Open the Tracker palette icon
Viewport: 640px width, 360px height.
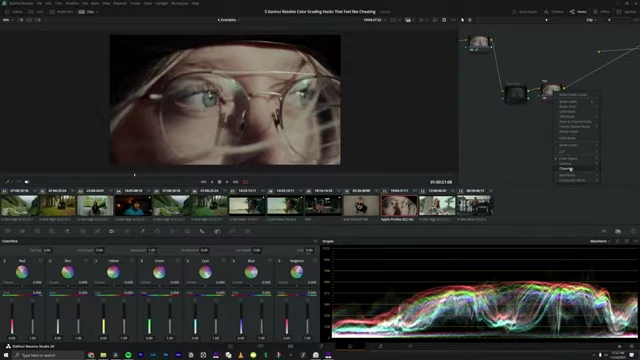(x=172, y=231)
